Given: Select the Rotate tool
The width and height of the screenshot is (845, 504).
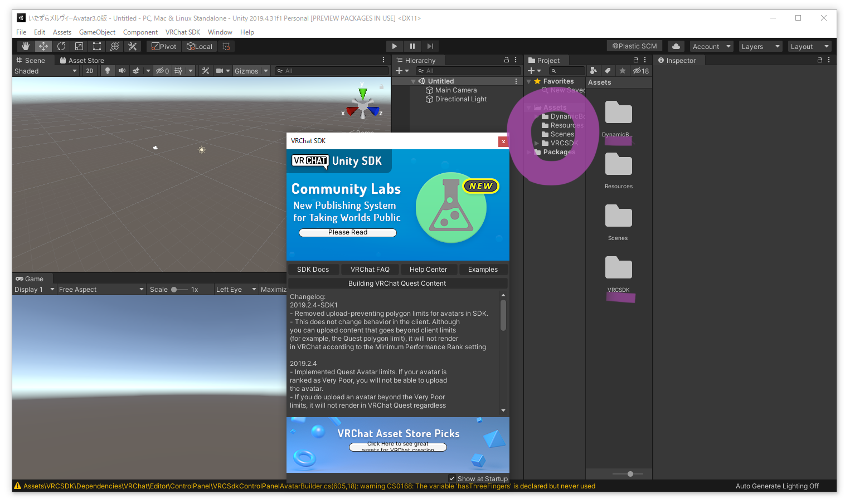Looking at the screenshot, I should (61, 46).
